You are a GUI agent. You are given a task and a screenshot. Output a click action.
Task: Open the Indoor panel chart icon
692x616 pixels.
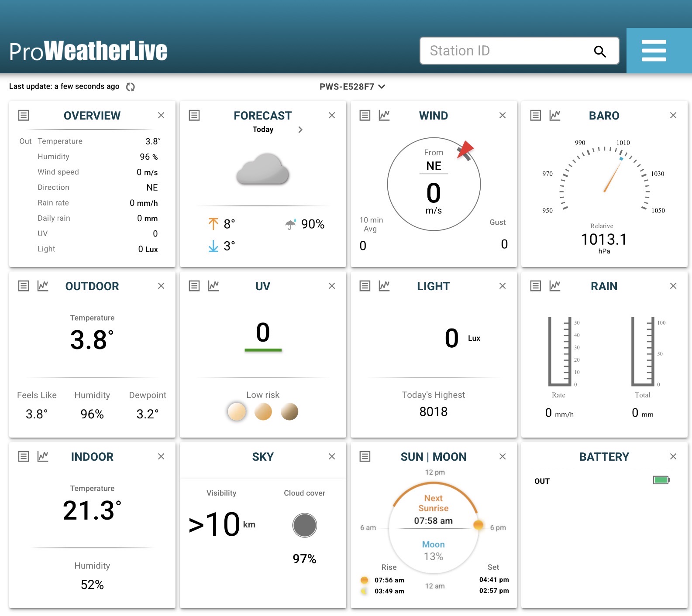point(43,456)
